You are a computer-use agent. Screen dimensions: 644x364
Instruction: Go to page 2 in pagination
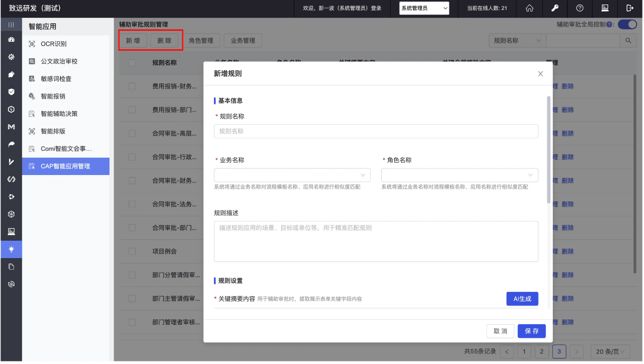coord(541,352)
